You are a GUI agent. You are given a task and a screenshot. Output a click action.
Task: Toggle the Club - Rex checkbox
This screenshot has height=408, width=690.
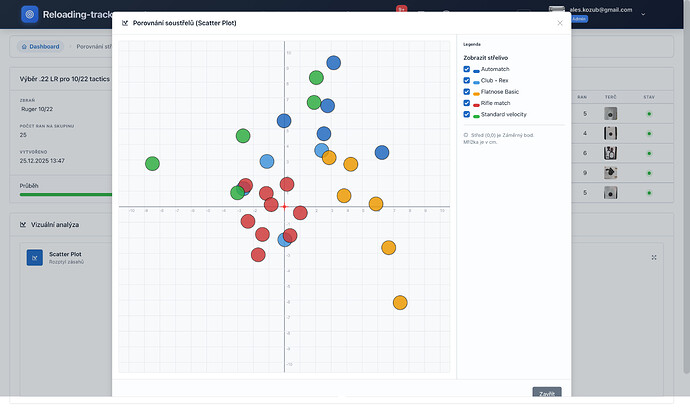(x=467, y=81)
